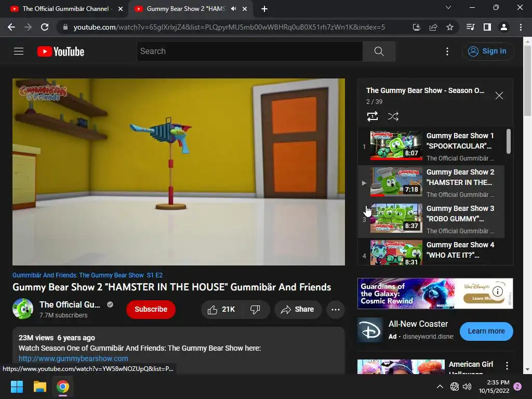Open the YouTube hamburger guide menu
Screen dimensions: 532x399
click(x=19, y=51)
